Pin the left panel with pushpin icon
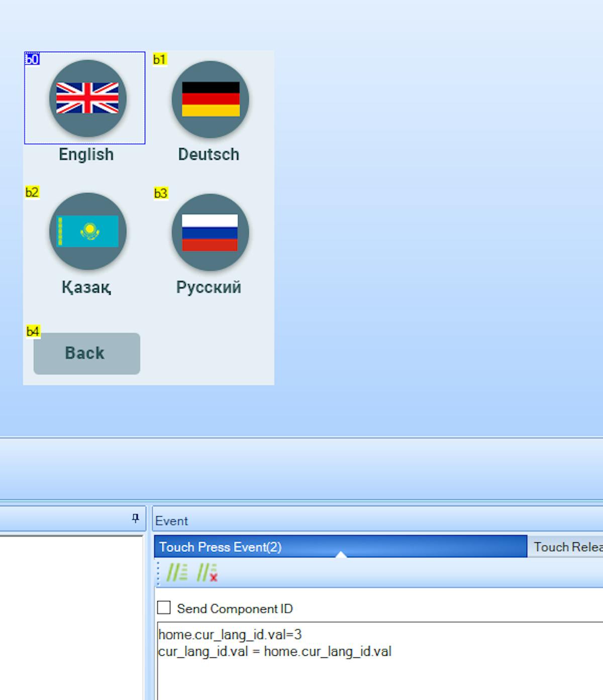 (135, 518)
